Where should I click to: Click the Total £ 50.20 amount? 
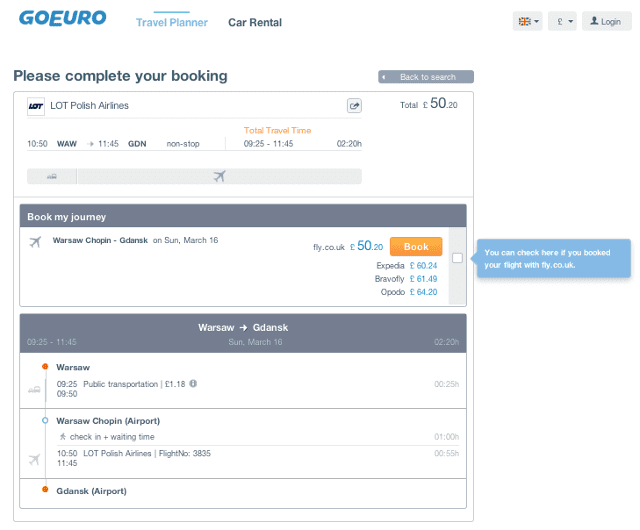429,104
